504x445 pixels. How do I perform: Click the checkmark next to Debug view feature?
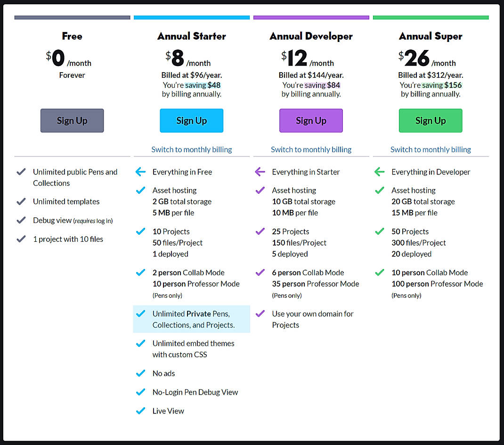click(21, 220)
